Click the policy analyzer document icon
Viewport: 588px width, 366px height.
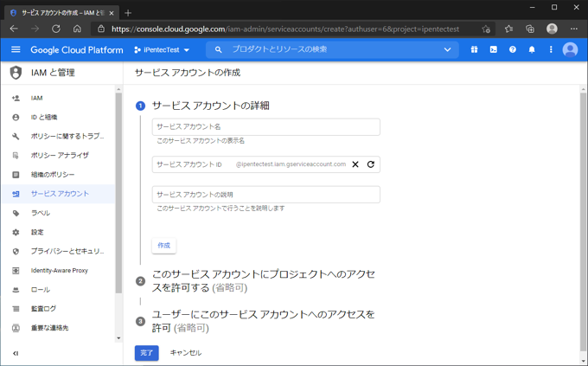tap(16, 156)
